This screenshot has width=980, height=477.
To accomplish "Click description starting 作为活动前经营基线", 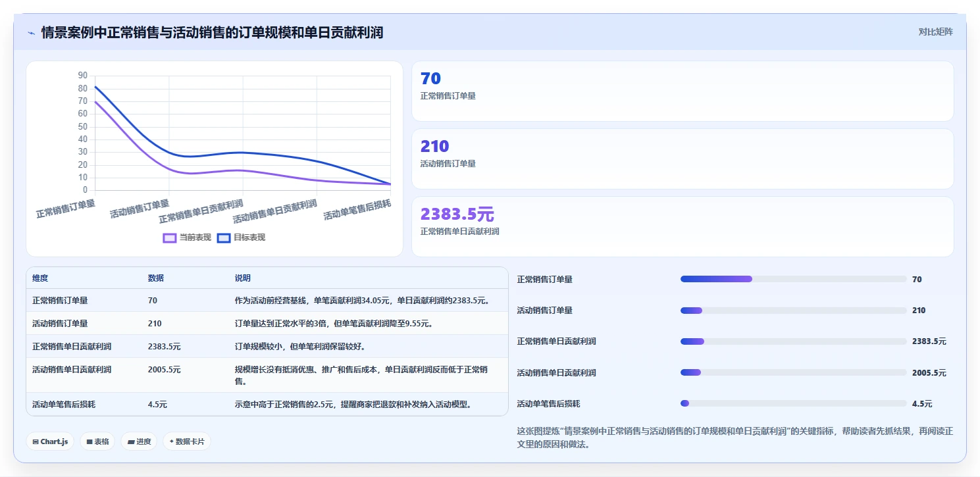I will (x=363, y=300).
